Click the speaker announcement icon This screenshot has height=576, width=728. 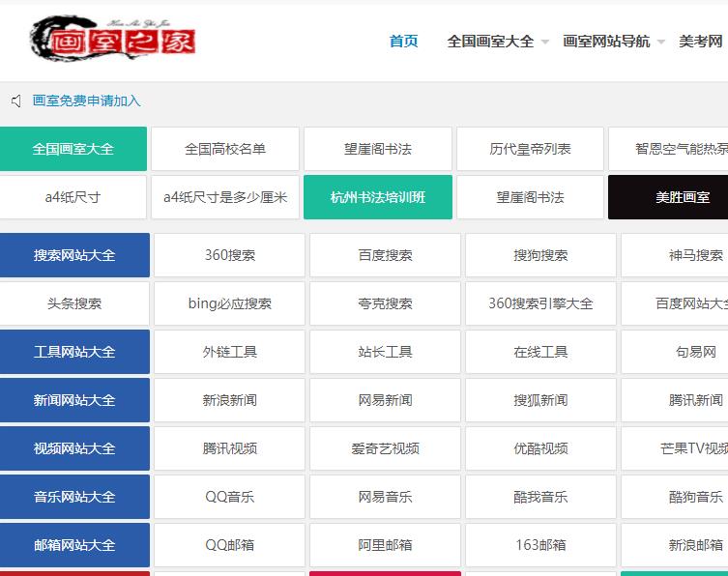[16, 101]
